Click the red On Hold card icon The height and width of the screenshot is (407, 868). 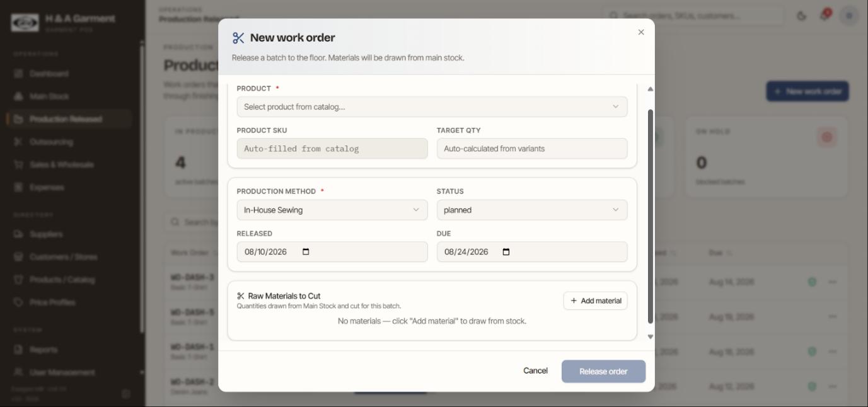point(826,137)
